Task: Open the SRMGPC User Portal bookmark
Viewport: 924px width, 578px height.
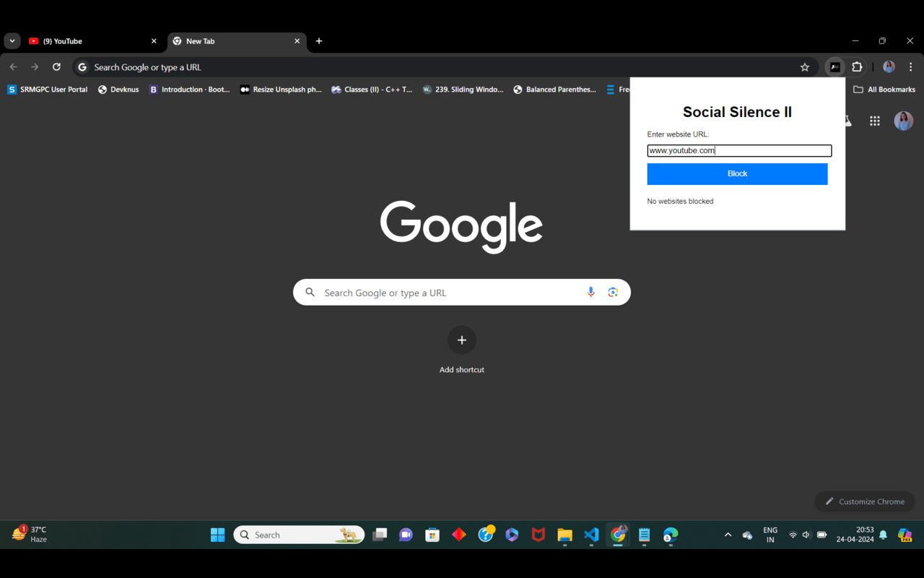Action: point(48,90)
